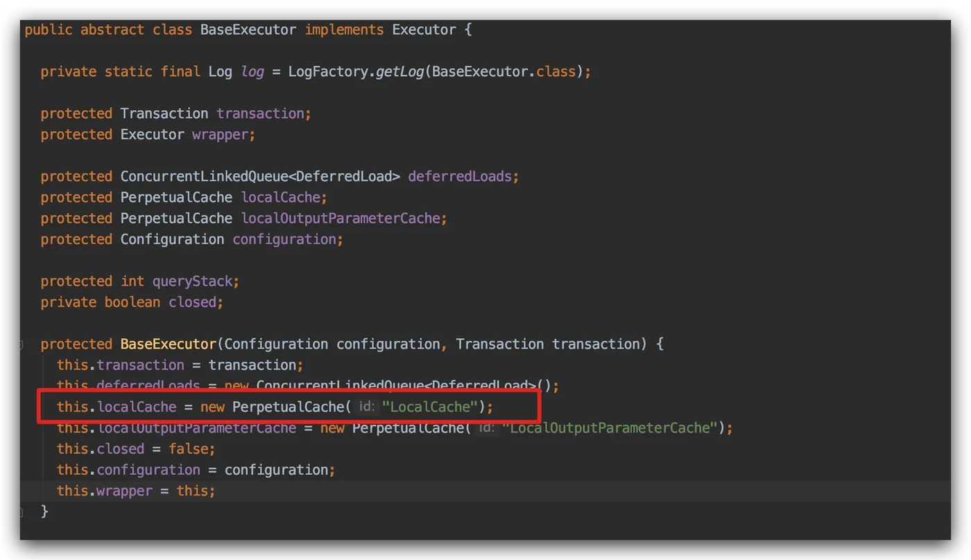Click the 'closed' field name in its declaration

[x=192, y=302]
